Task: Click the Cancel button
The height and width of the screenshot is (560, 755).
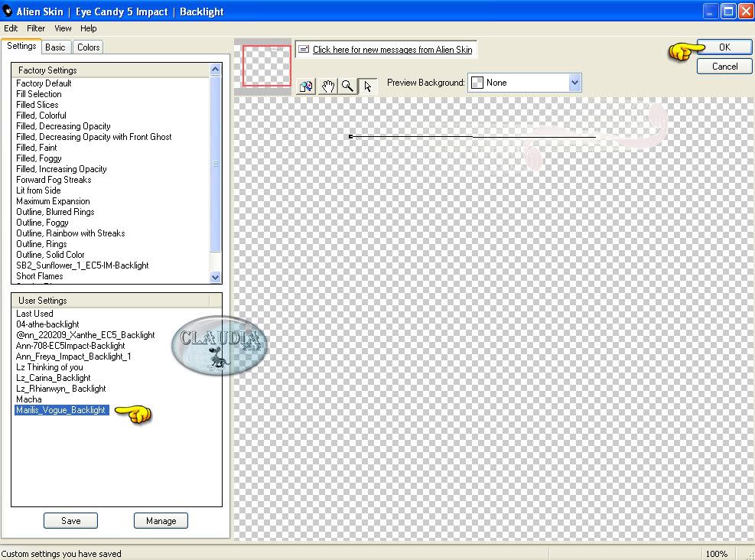Action: point(724,67)
